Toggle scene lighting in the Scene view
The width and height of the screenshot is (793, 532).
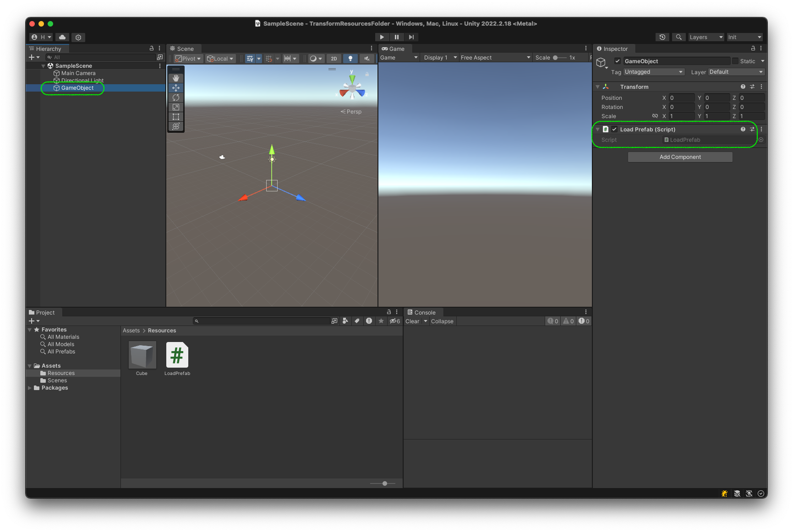[x=350, y=59]
